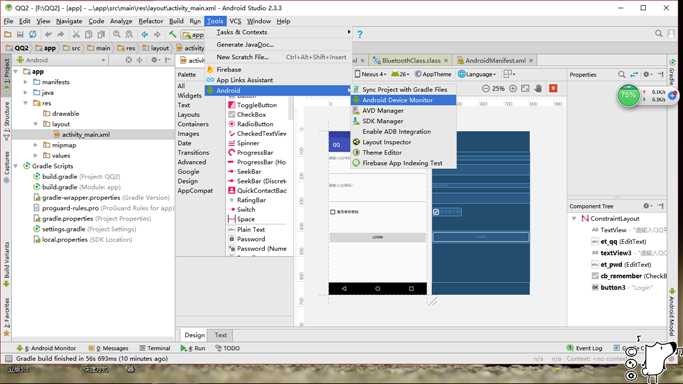
Task: Open the Event Log button in status bar
Action: 584,348
